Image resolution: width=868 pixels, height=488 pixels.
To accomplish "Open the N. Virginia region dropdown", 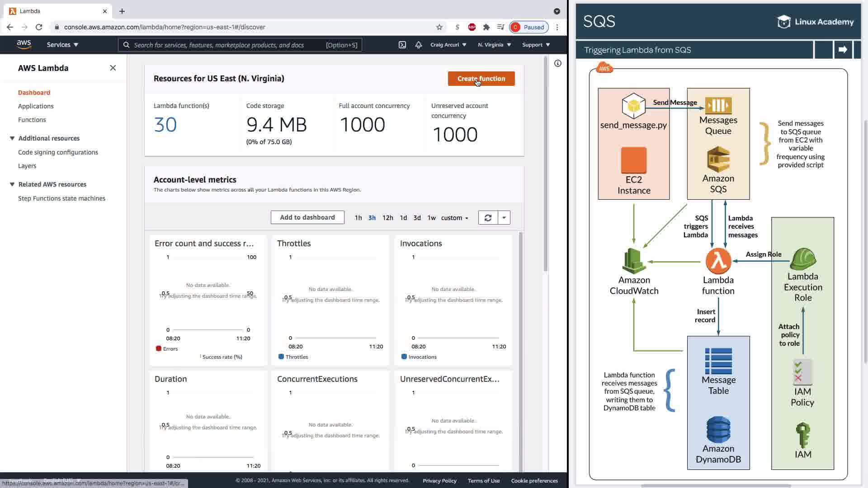I will click(494, 45).
